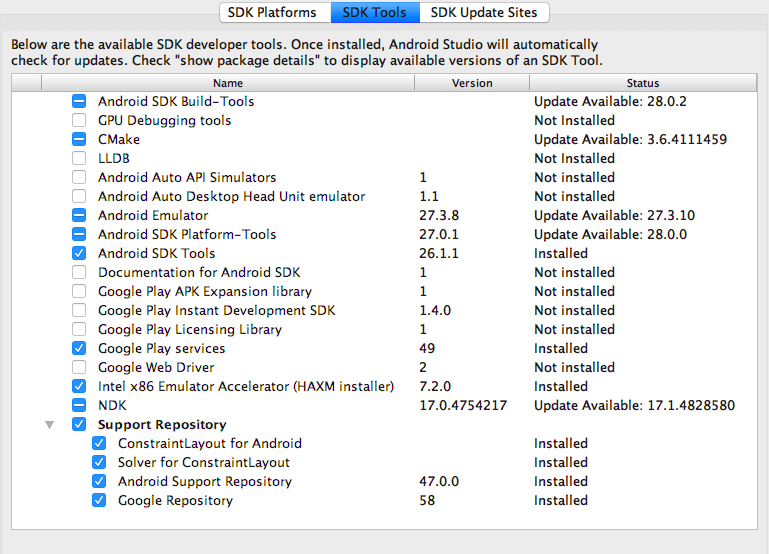Select the SDK Tools tab
Viewport: 769px width, 554px height.
[375, 12]
